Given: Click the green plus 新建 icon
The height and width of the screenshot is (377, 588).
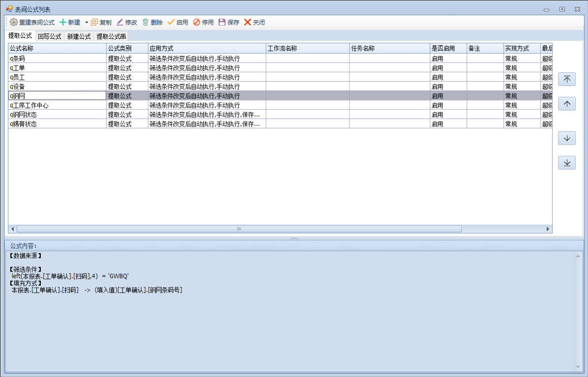Looking at the screenshot, I should tap(63, 22).
